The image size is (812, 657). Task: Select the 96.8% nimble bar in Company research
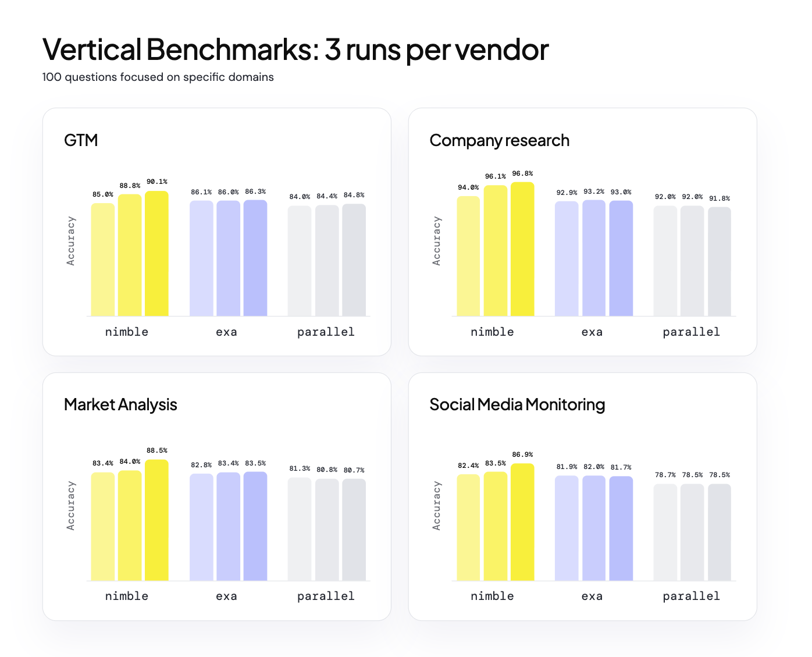tap(522, 249)
